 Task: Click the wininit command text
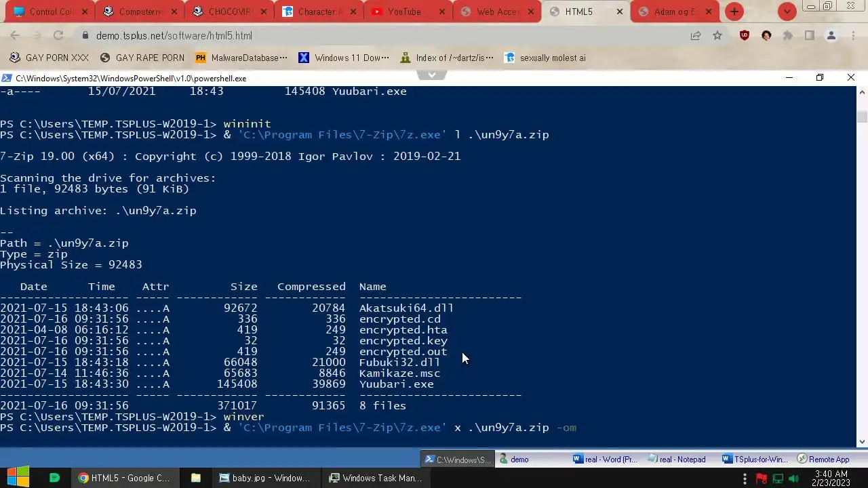point(247,124)
